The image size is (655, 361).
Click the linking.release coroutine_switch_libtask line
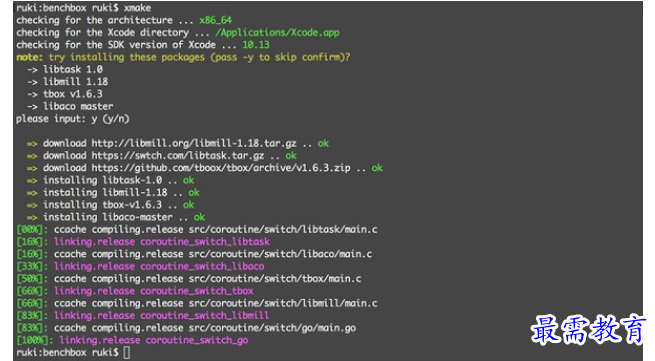[143, 242]
